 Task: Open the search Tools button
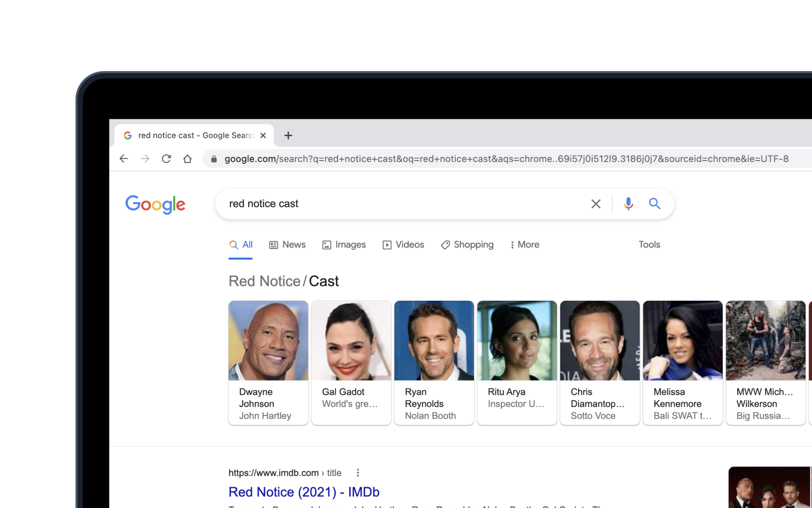(x=650, y=245)
